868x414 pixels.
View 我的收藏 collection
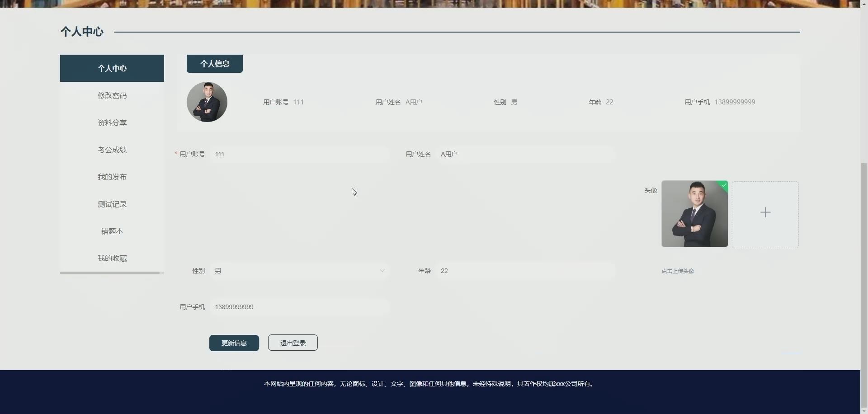[112, 258]
